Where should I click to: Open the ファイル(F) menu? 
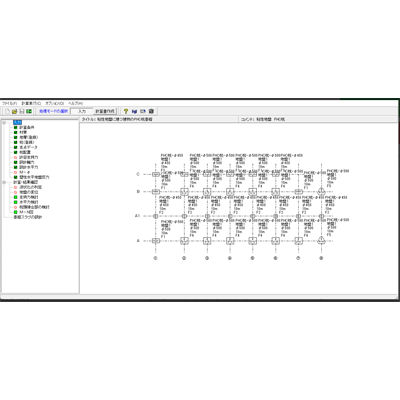[10, 103]
